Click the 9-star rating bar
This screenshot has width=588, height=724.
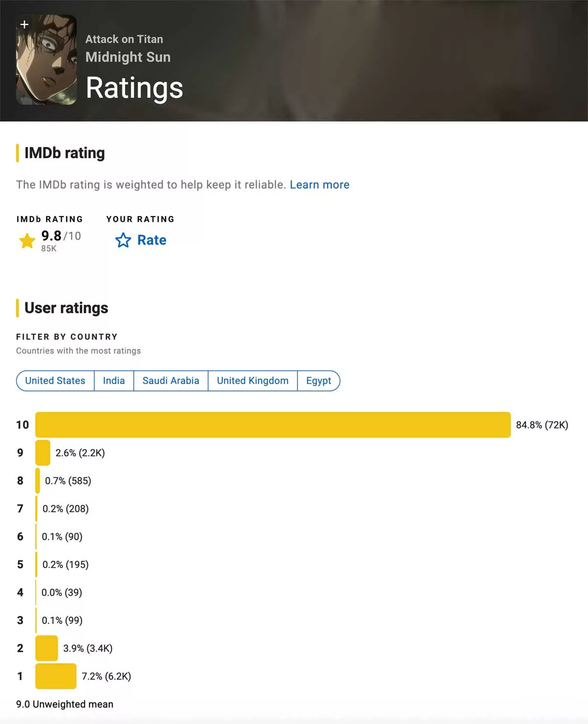(43, 453)
